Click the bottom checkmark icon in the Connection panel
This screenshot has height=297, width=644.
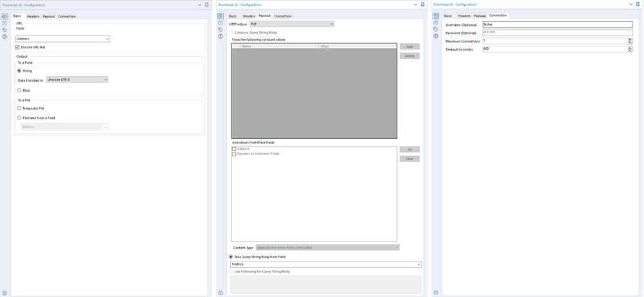tap(436, 292)
